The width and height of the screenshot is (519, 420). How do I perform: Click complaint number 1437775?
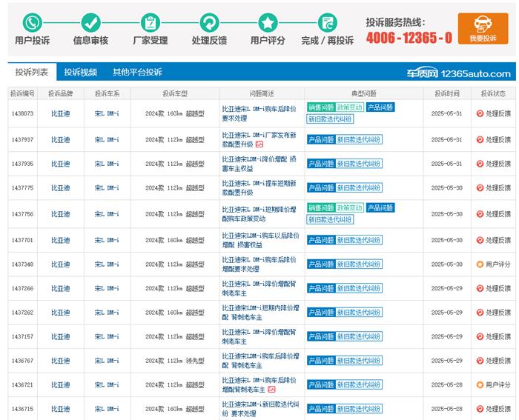(x=22, y=188)
